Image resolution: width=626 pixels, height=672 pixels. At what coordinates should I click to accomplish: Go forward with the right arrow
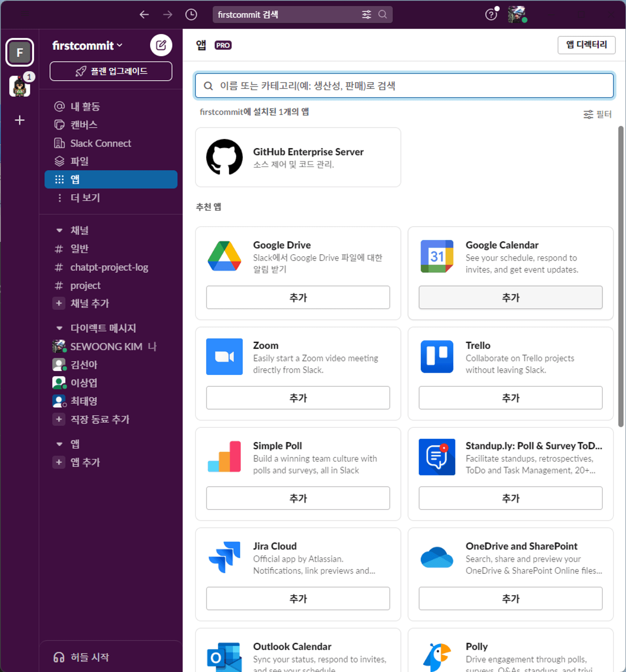coord(168,14)
